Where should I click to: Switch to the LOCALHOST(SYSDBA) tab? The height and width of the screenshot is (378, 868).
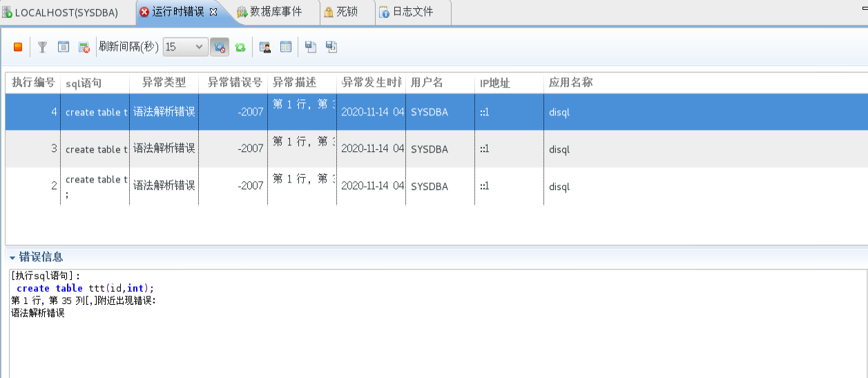(x=66, y=12)
